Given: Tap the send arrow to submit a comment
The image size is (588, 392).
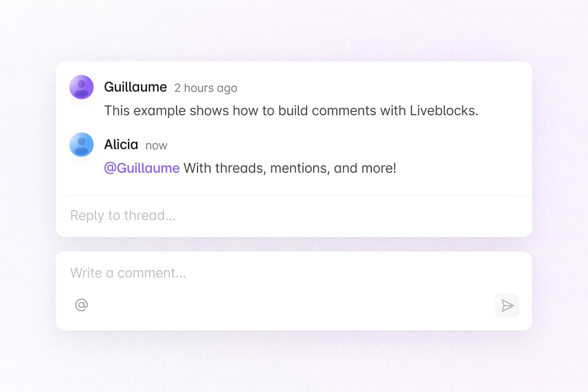Looking at the screenshot, I should point(507,305).
